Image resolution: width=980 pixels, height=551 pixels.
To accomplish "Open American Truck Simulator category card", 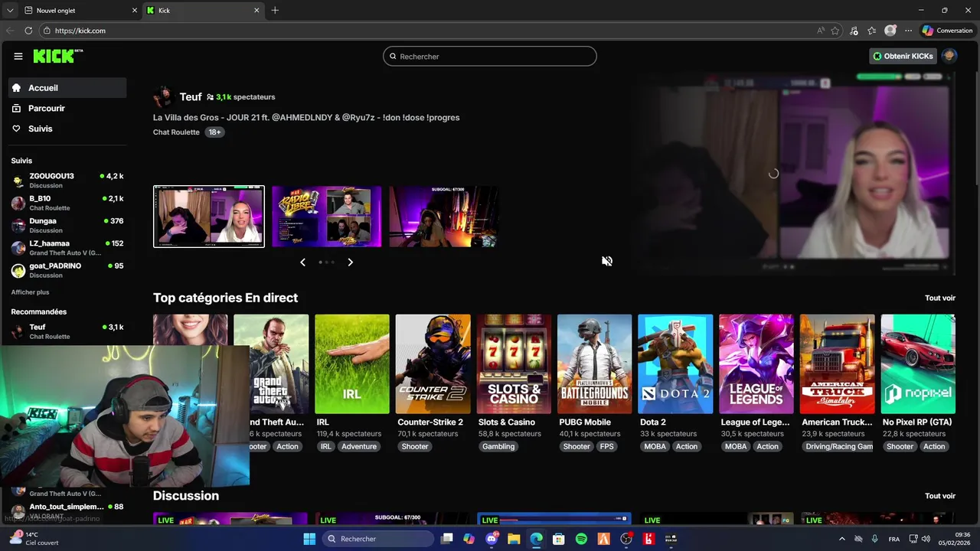I will tap(838, 364).
